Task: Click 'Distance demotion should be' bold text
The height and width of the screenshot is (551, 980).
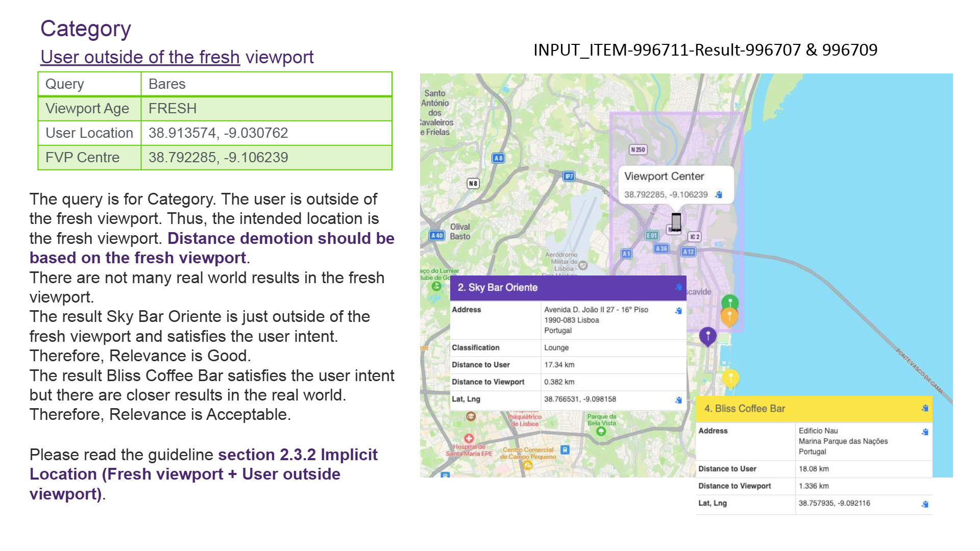Action: point(281,239)
